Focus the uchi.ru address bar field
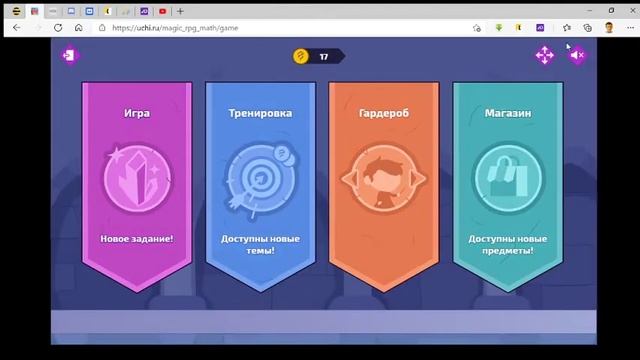This screenshot has width=640, height=360. [282, 28]
